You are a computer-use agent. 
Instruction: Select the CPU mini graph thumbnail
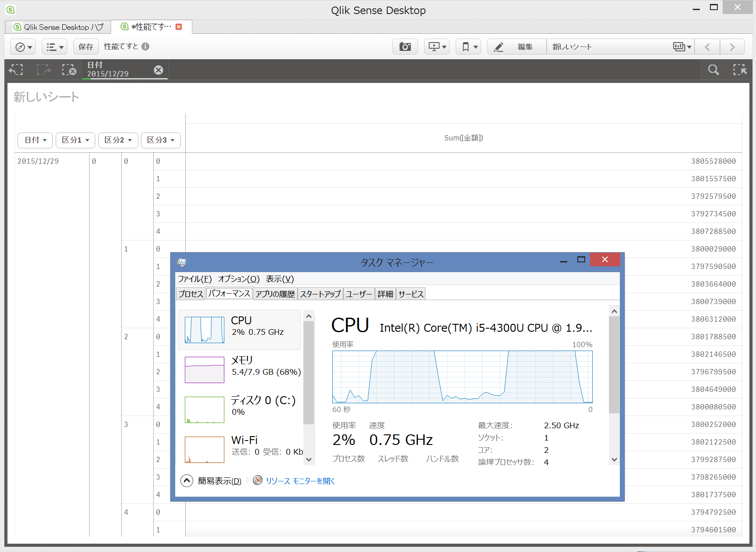205,330
